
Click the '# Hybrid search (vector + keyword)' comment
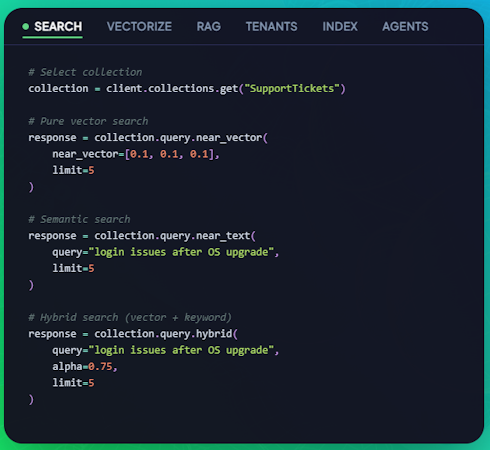click(x=130, y=317)
